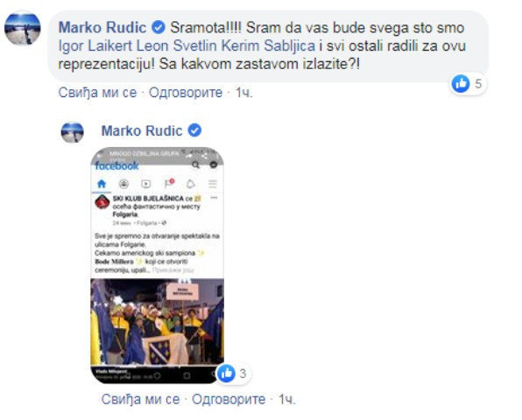The image size is (522, 420).
Task: Click 'Свиђа ми се' under the first comment
Action: click(97, 93)
